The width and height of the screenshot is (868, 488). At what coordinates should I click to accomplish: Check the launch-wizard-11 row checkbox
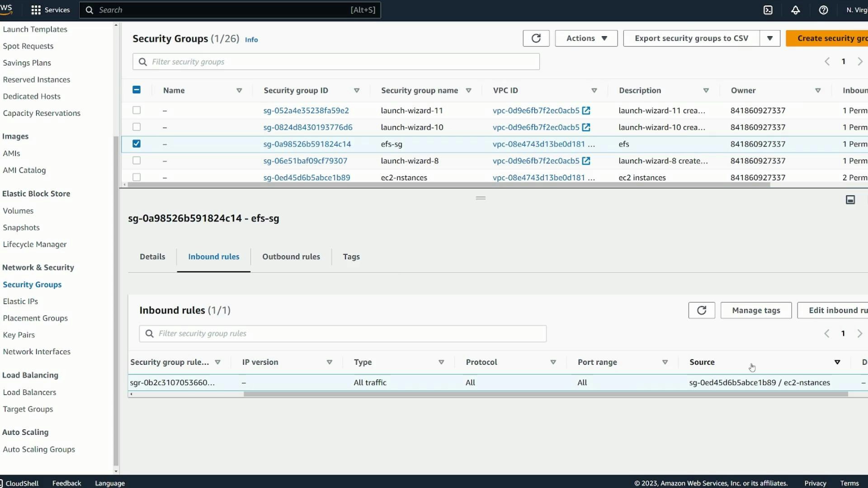137,110
